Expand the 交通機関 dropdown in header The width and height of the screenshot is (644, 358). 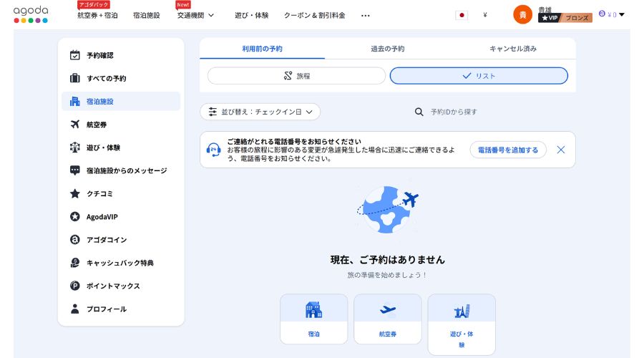[x=195, y=15]
